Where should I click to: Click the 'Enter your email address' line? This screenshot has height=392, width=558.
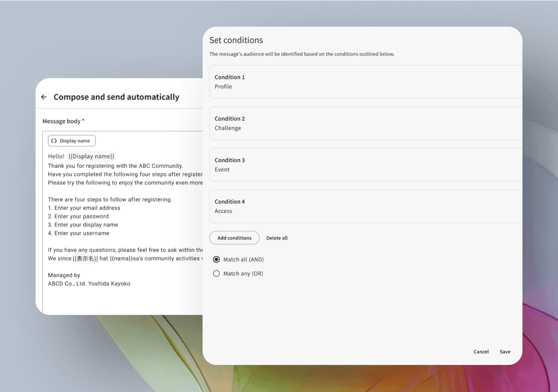click(84, 208)
